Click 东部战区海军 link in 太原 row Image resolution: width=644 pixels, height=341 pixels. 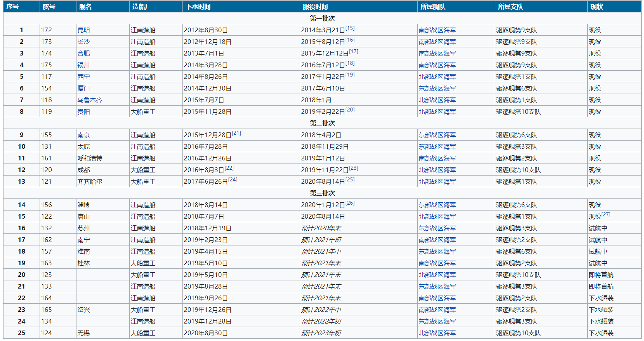[x=437, y=147]
